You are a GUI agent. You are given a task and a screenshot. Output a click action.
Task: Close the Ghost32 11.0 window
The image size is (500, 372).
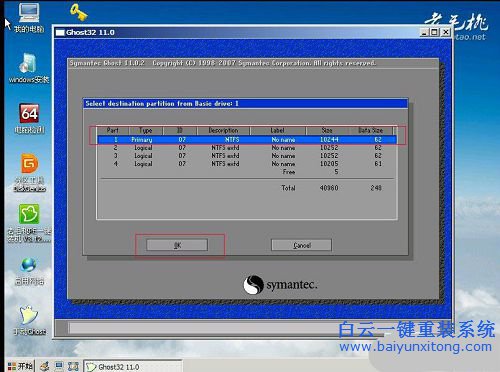click(x=446, y=32)
